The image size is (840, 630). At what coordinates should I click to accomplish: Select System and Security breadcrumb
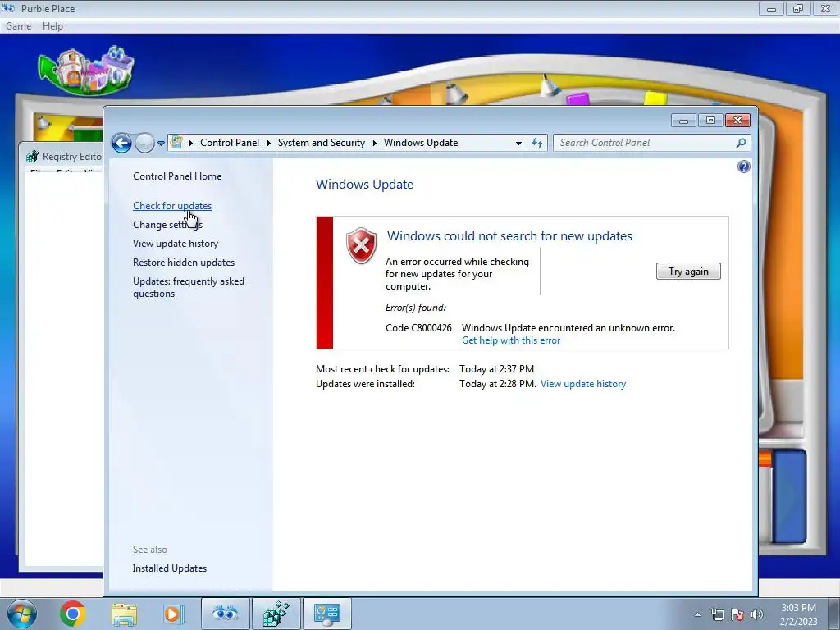tap(321, 143)
